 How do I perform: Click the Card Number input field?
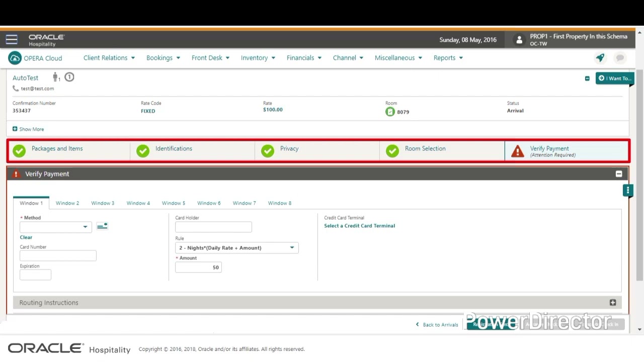click(58, 256)
